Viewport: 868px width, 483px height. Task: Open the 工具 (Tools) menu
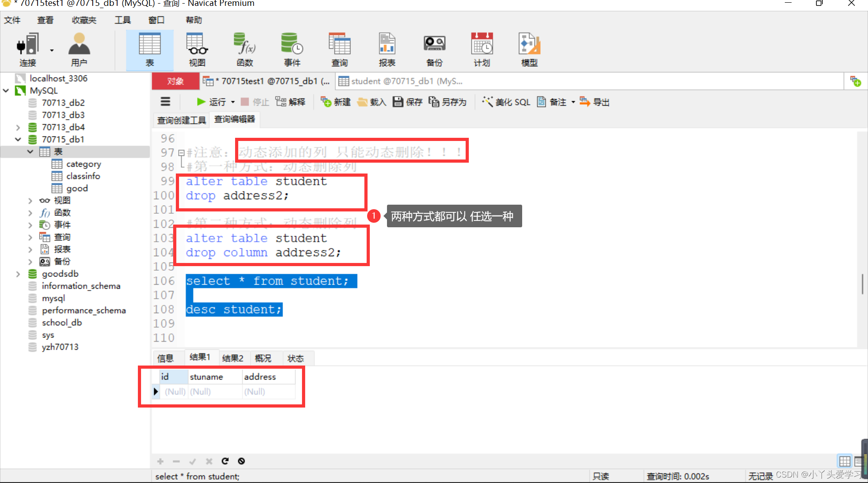(123, 20)
